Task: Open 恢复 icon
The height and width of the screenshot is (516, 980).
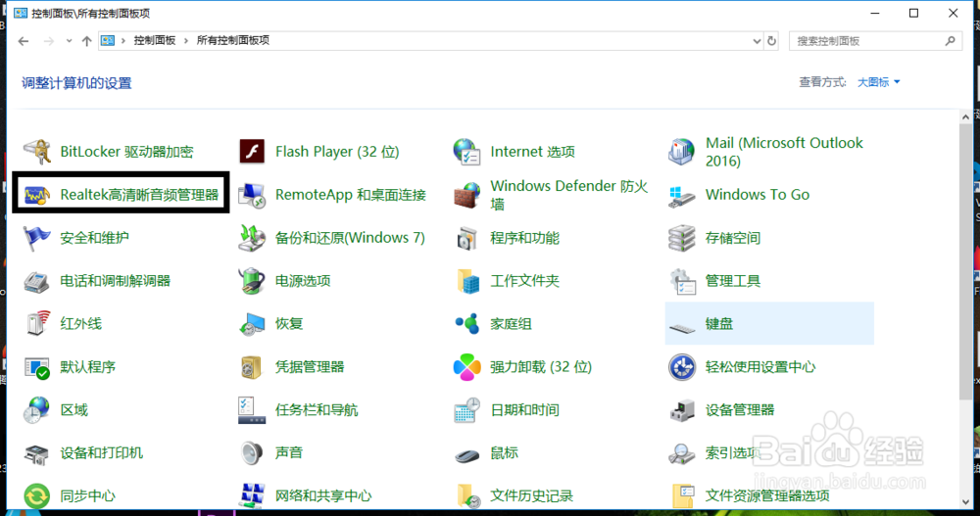Action: coord(252,324)
